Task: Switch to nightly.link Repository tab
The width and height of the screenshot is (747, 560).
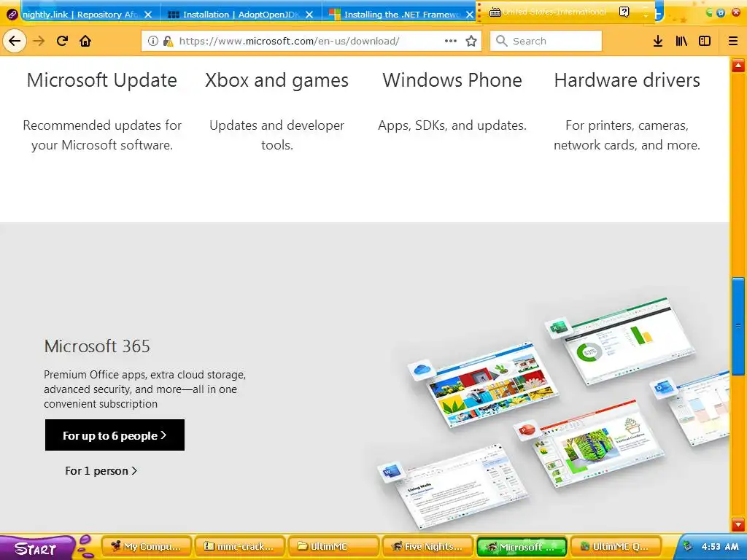Action: [79, 15]
